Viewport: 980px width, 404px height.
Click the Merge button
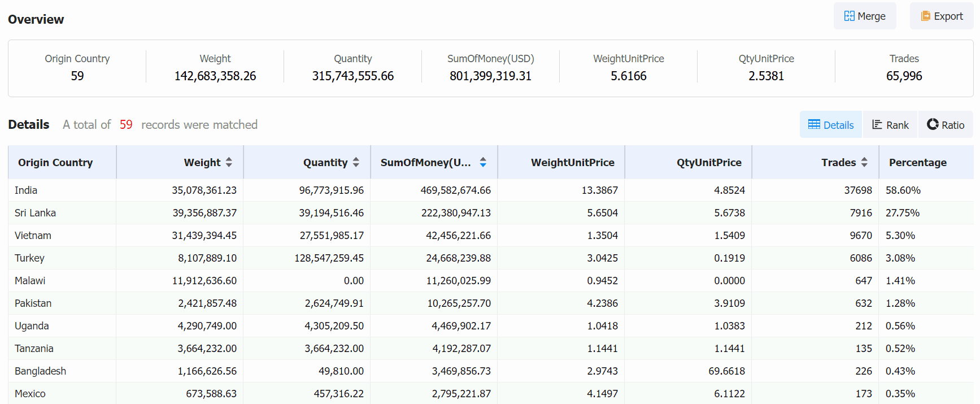[x=865, y=16]
